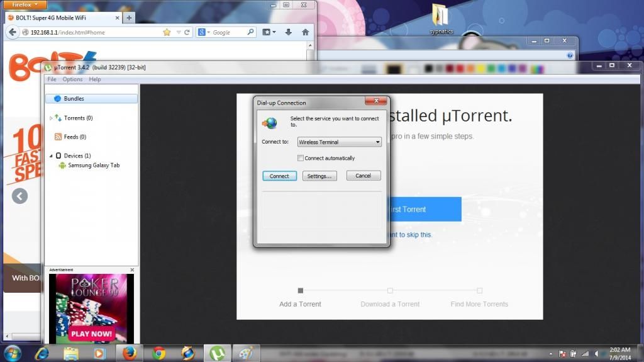Select the BOLT! Super 4G Mobile WiFi tab
Image resolution: width=644 pixels, height=362 pixels.
pos(64,18)
